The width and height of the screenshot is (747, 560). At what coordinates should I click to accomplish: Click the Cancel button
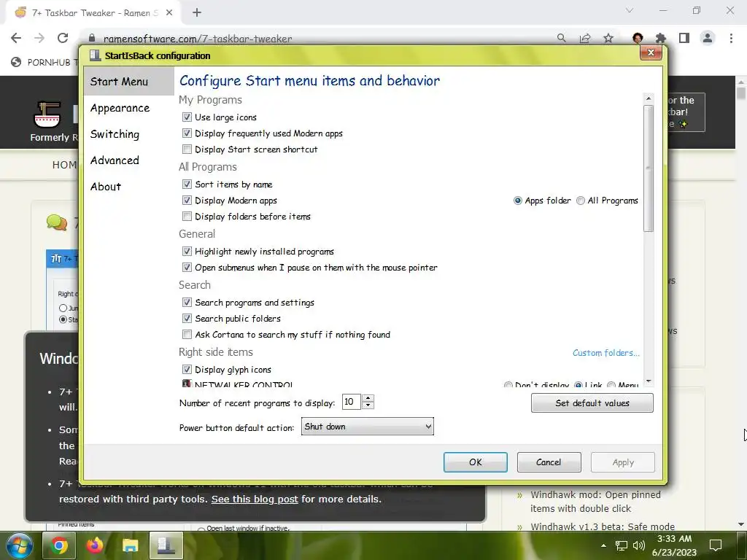click(x=549, y=462)
